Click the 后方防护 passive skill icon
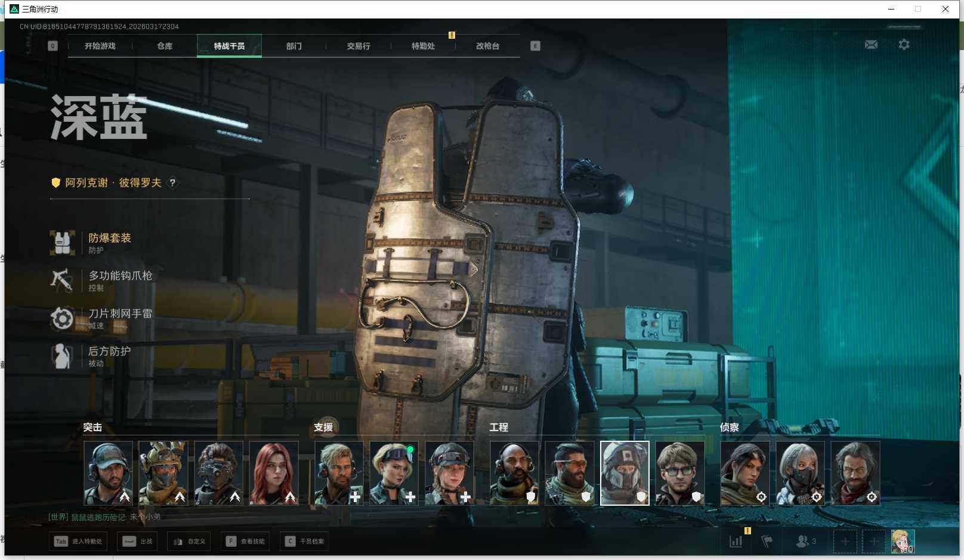The width and height of the screenshot is (964, 560). 62,356
